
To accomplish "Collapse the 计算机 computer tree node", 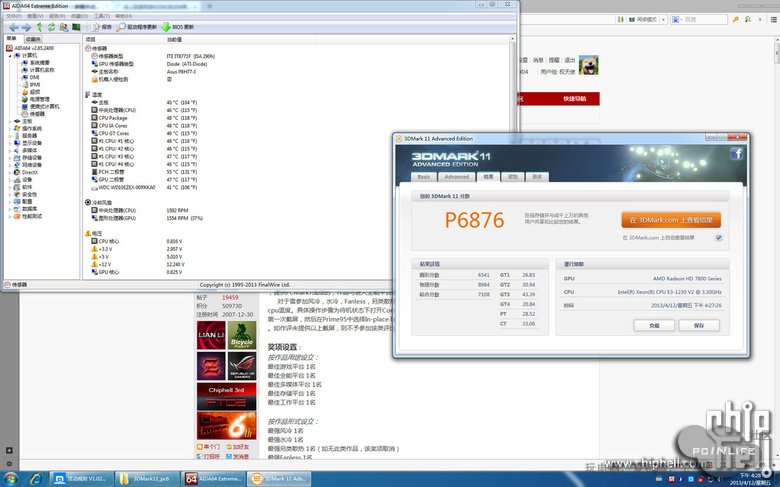I will coord(10,56).
